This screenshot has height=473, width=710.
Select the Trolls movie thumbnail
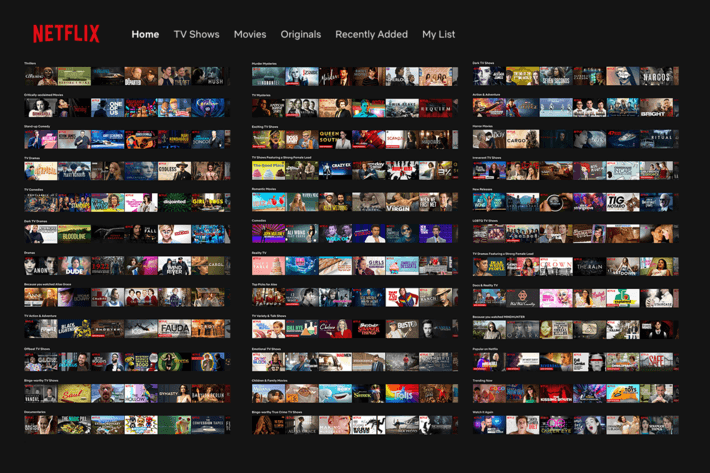tap(402, 394)
